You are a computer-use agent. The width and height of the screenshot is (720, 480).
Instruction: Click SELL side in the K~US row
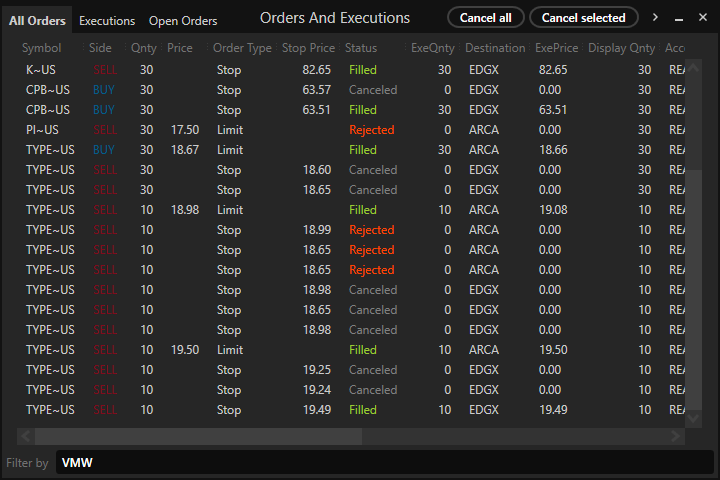click(105, 70)
